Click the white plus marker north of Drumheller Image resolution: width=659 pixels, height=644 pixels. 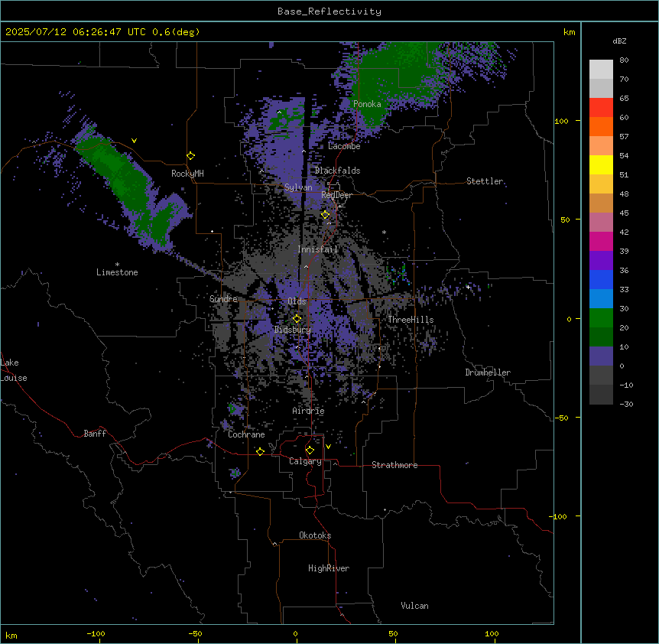tap(468, 287)
